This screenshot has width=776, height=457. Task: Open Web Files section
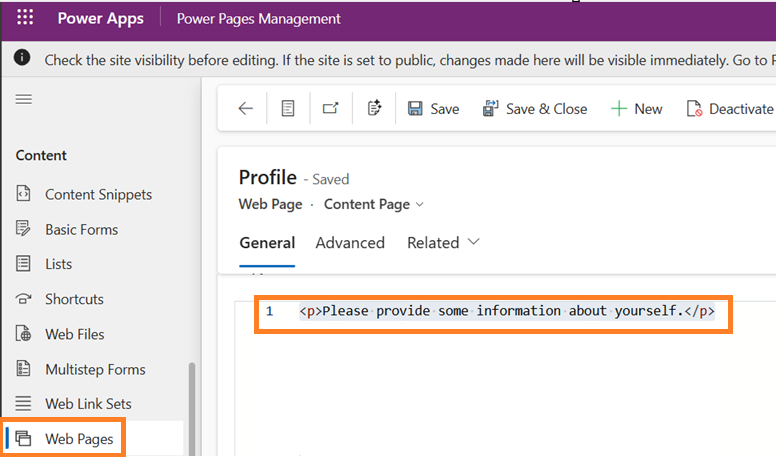(x=74, y=334)
